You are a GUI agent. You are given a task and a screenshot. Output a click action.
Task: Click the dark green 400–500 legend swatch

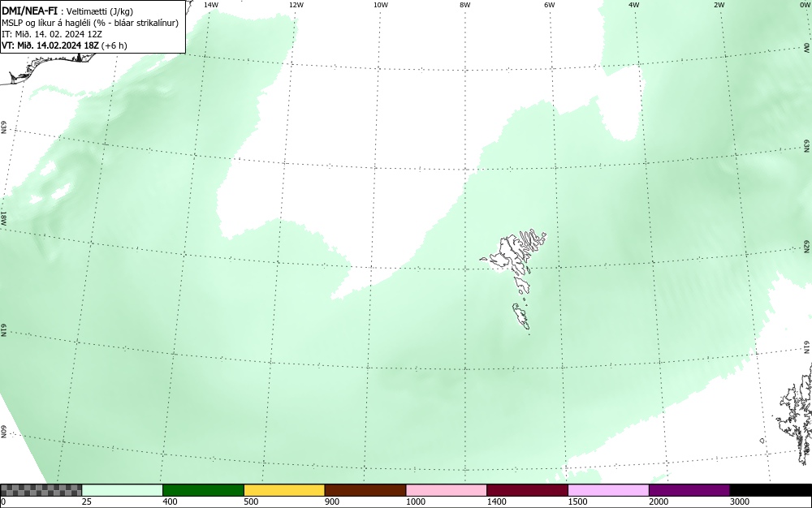click(x=203, y=490)
